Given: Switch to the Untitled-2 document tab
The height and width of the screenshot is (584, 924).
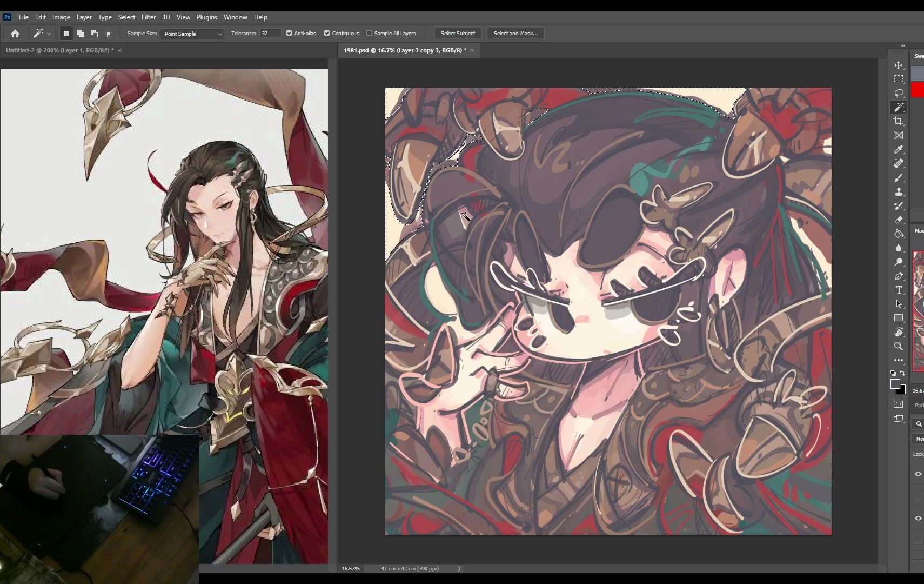Looking at the screenshot, I should click(x=59, y=50).
